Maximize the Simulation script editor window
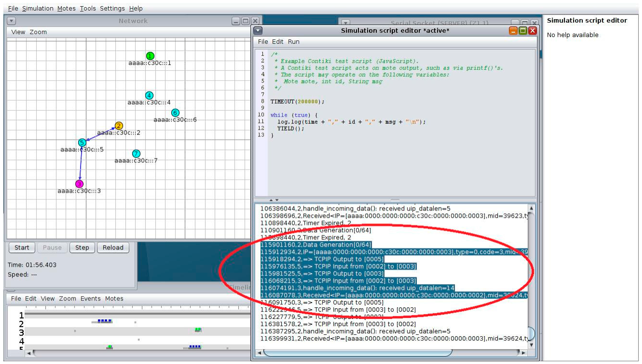Screen dimensions: 642x364 click(523, 31)
